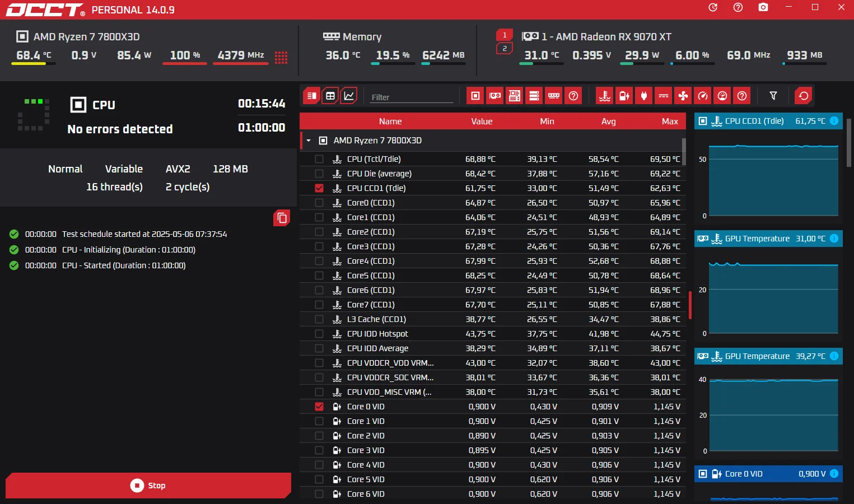
Task: Click the CPU temperature bar under 68.4 °C
Action: click(34, 64)
